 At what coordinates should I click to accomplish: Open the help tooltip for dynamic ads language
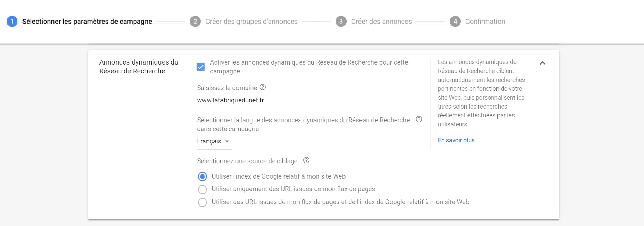coord(419,119)
